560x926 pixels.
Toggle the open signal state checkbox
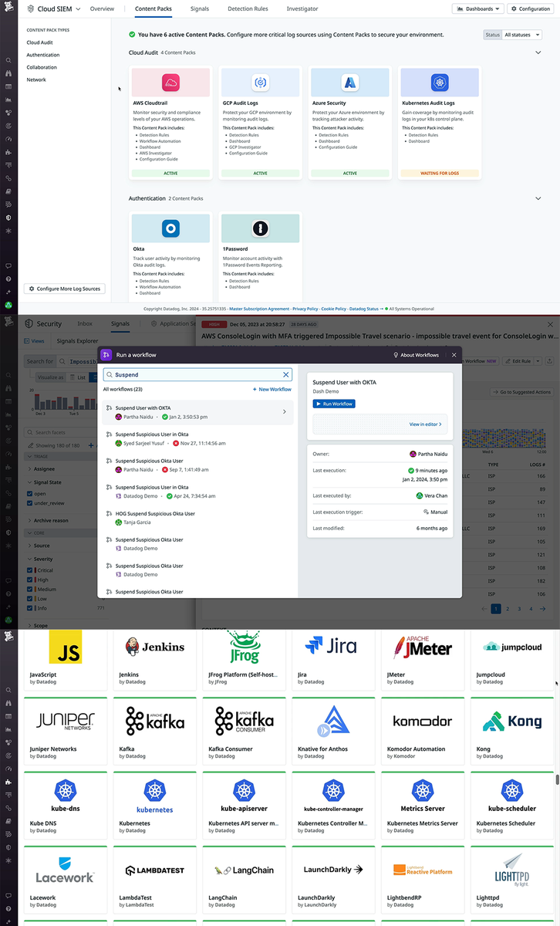30,494
